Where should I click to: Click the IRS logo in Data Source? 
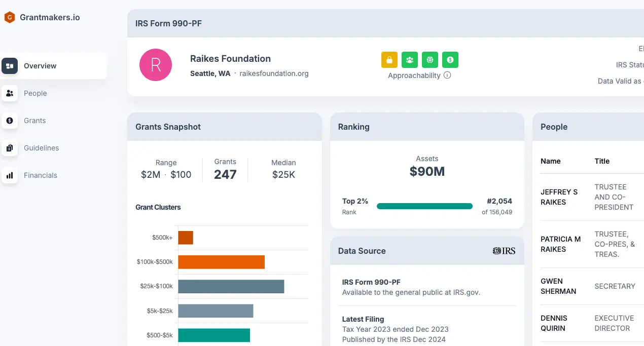click(x=504, y=251)
